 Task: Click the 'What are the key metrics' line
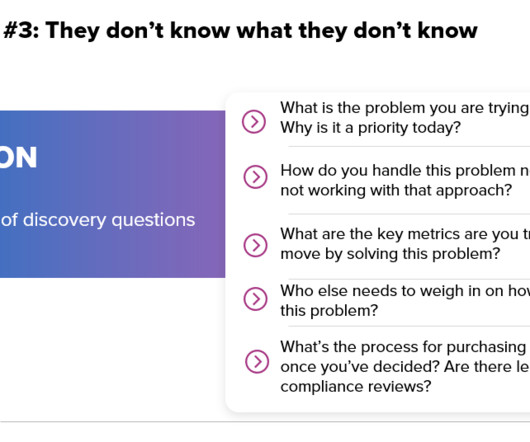click(x=405, y=234)
